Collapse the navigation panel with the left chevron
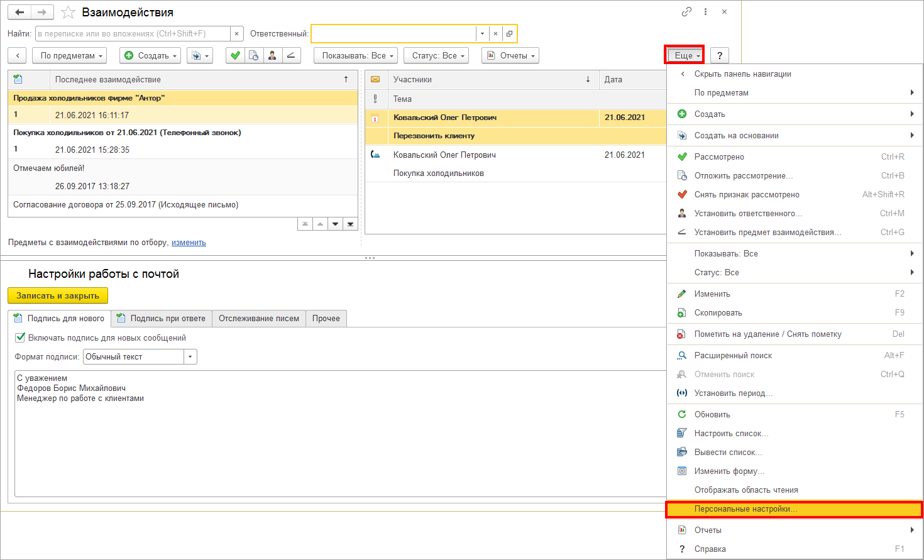 coord(18,55)
